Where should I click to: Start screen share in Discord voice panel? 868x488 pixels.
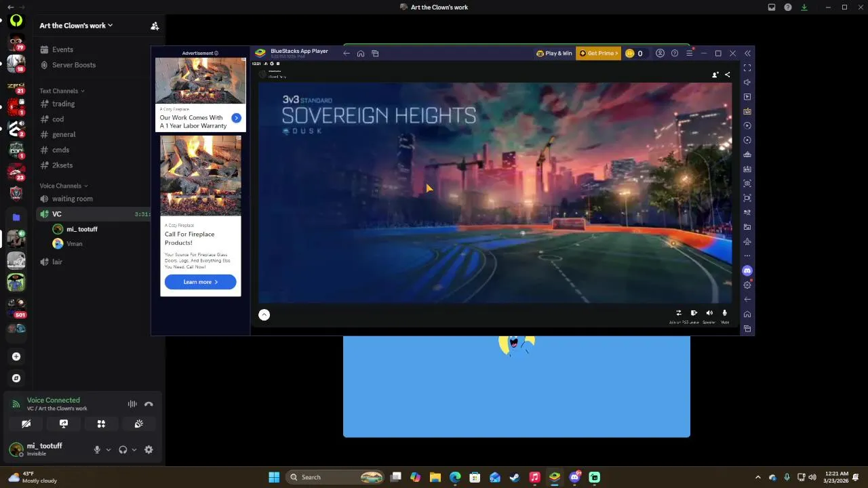coord(64,424)
